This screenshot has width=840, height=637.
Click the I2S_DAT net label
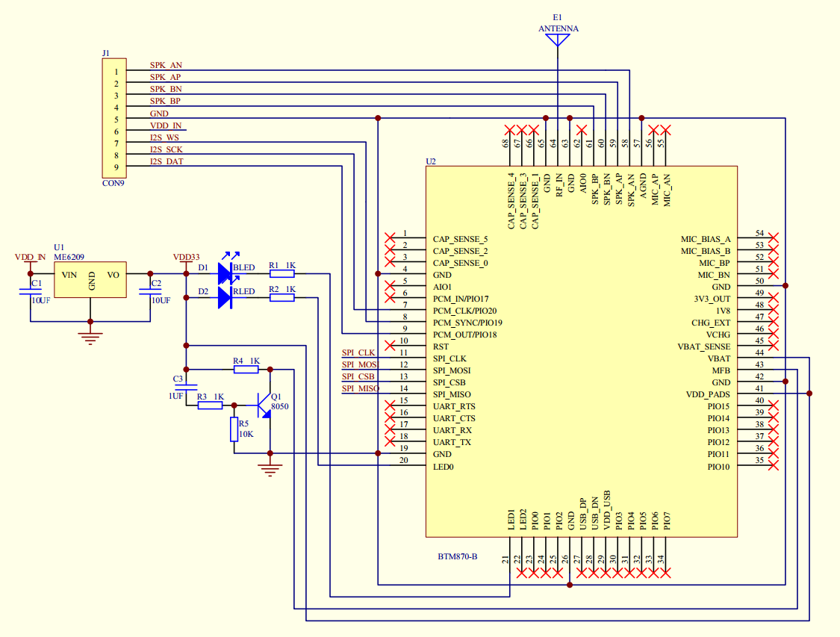pos(167,161)
